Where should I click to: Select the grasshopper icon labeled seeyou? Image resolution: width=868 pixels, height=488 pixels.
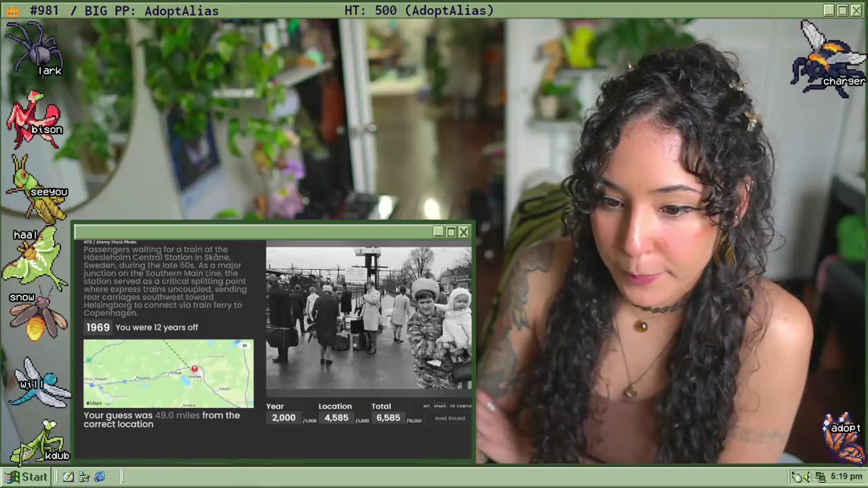[x=37, y=189]
